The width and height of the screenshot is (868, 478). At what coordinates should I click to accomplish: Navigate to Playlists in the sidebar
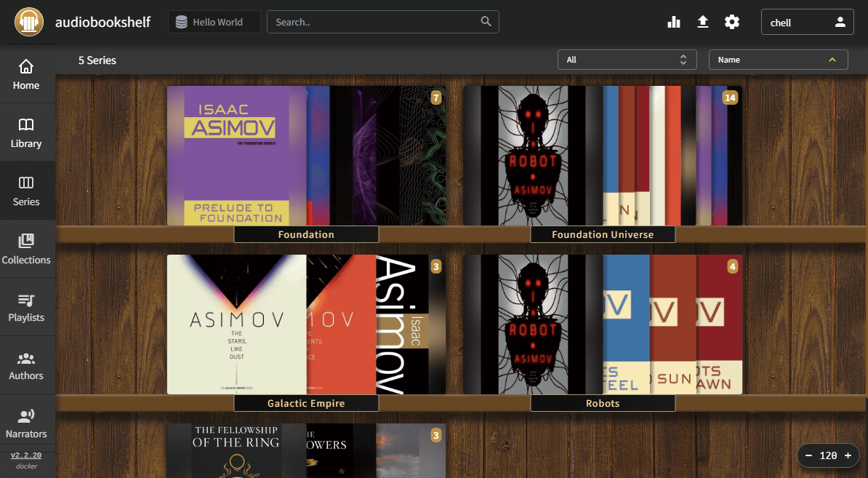click(26, 307)
